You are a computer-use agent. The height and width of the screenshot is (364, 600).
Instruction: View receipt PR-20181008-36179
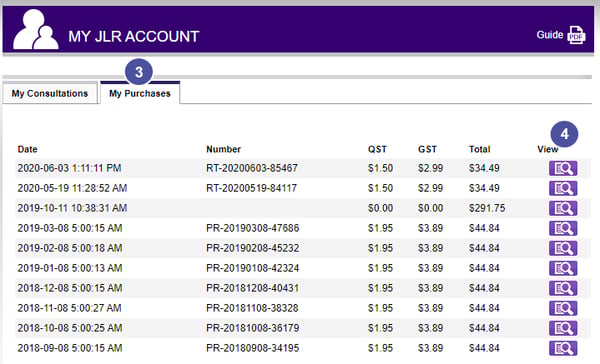coord(563,328)
